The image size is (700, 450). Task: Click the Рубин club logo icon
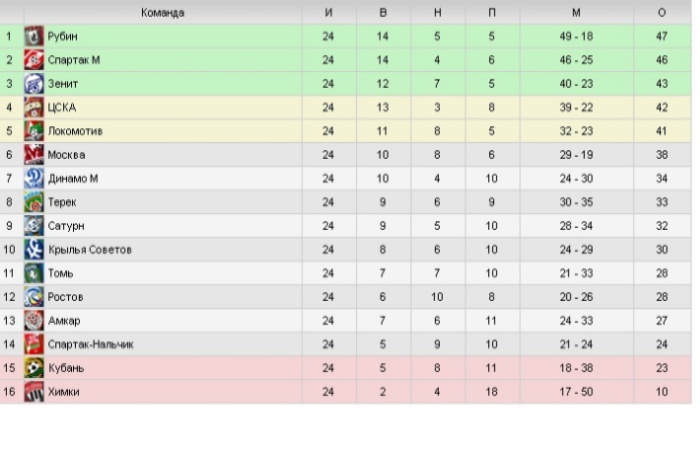(34, 37)
